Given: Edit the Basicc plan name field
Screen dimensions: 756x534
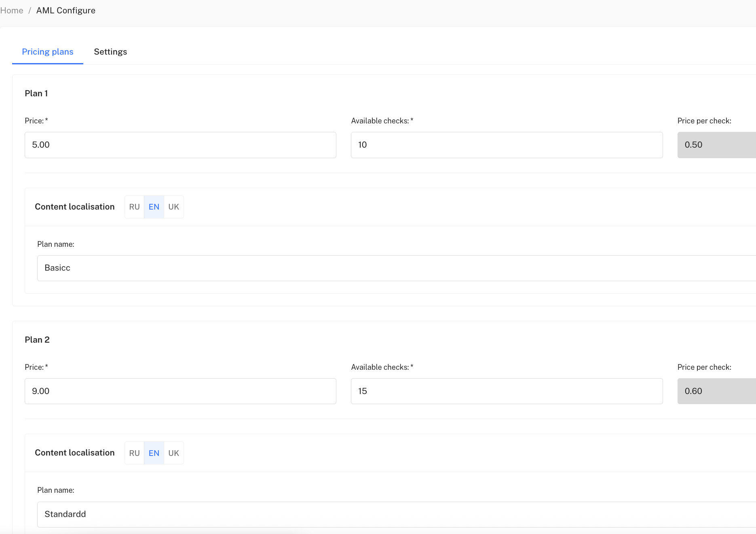Looking at the screenshot, I should pos(396,268).
